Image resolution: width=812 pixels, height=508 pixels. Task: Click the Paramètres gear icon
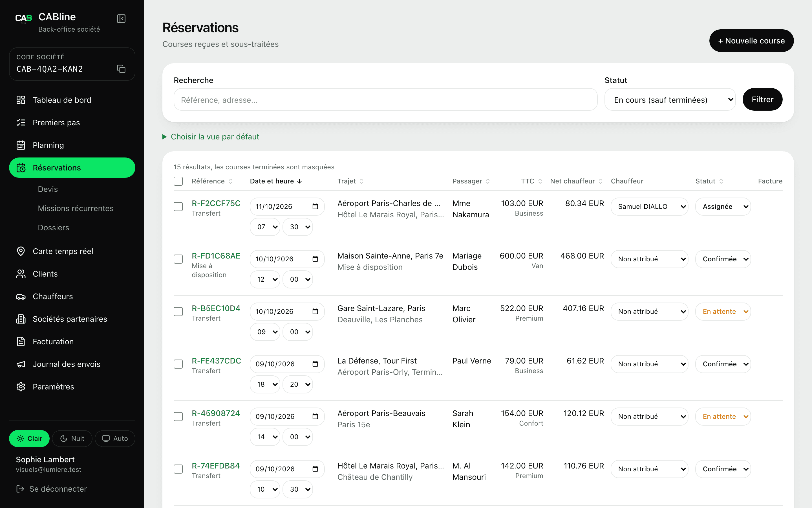21,387
